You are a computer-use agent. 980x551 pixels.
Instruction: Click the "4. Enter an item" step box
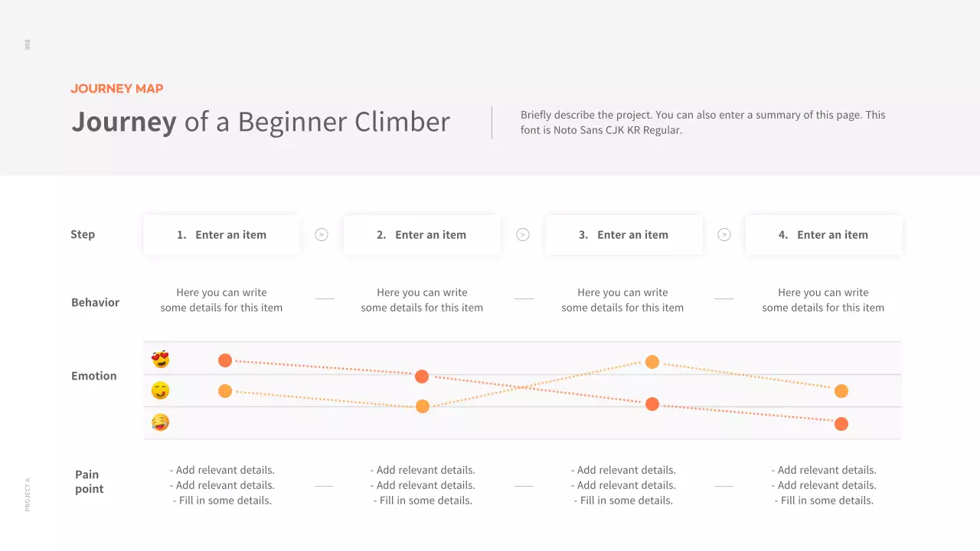(824, 235)
